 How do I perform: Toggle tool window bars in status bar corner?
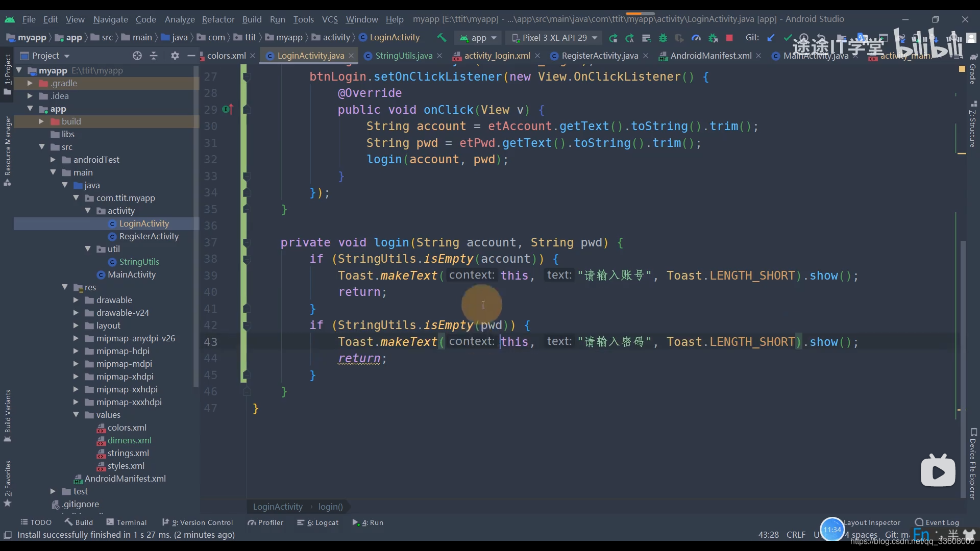click(8, 535)
